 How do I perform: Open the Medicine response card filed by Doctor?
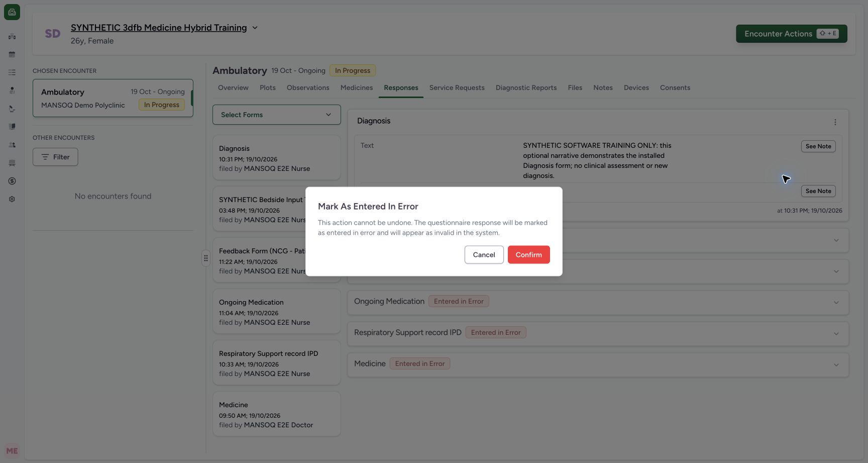click(277, 414)
